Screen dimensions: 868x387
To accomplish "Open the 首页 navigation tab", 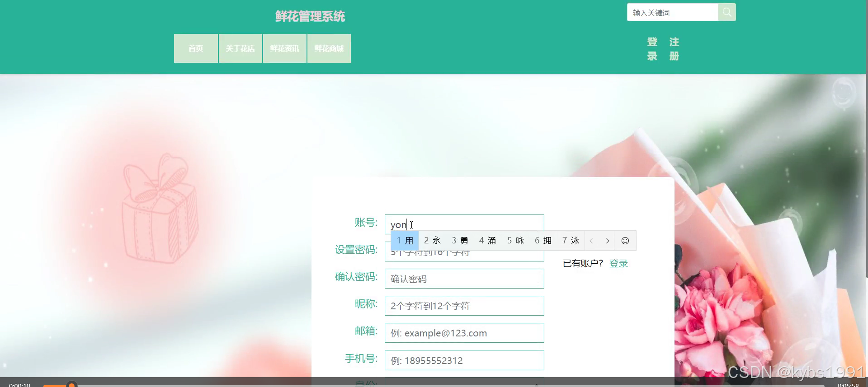I will pyautogui.click(x=196, y=48).
